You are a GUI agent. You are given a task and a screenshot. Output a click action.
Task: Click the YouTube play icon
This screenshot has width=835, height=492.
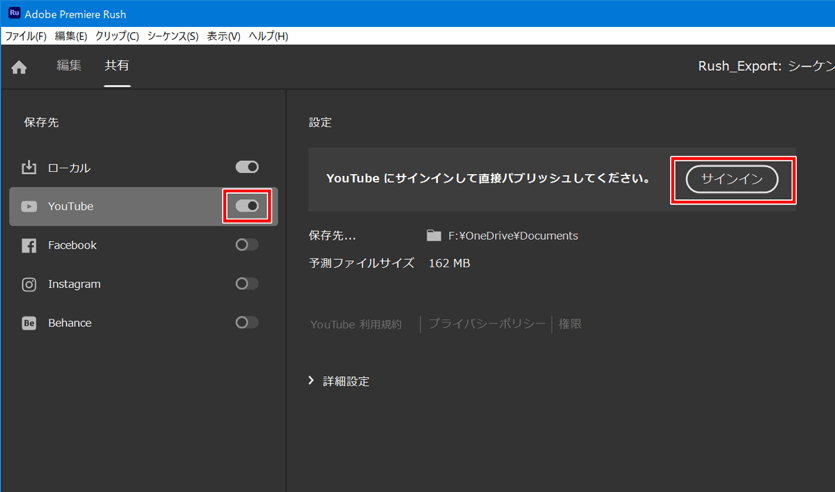coord(29,207)
